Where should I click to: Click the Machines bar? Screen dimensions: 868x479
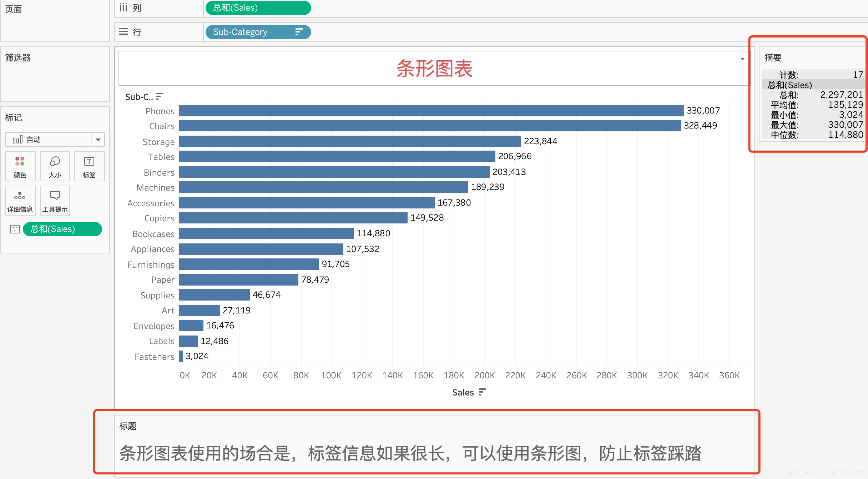(323, 187)
